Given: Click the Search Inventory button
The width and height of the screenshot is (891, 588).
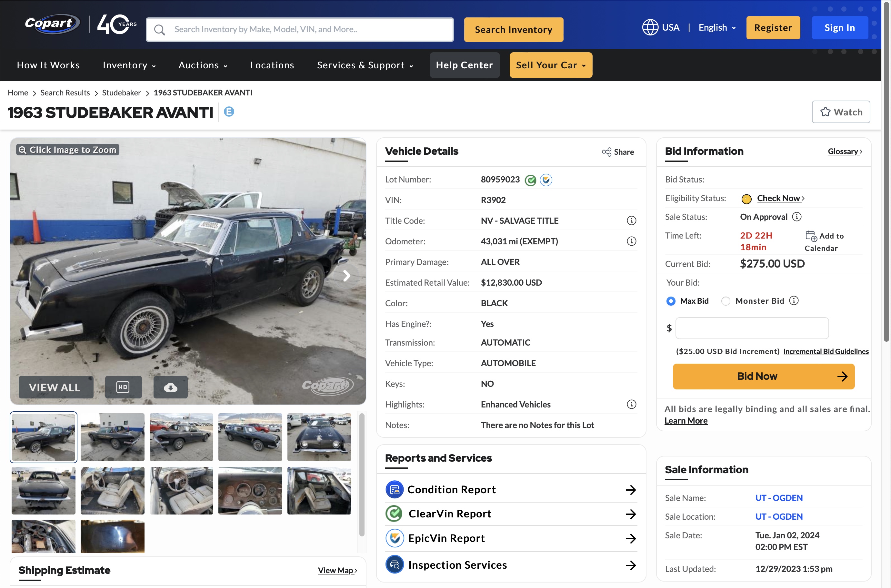Looking at the screenshot, I should coord(513,30).
